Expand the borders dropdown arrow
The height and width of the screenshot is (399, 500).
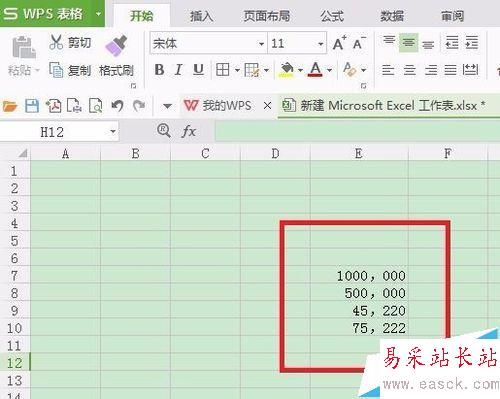point(237,70)
